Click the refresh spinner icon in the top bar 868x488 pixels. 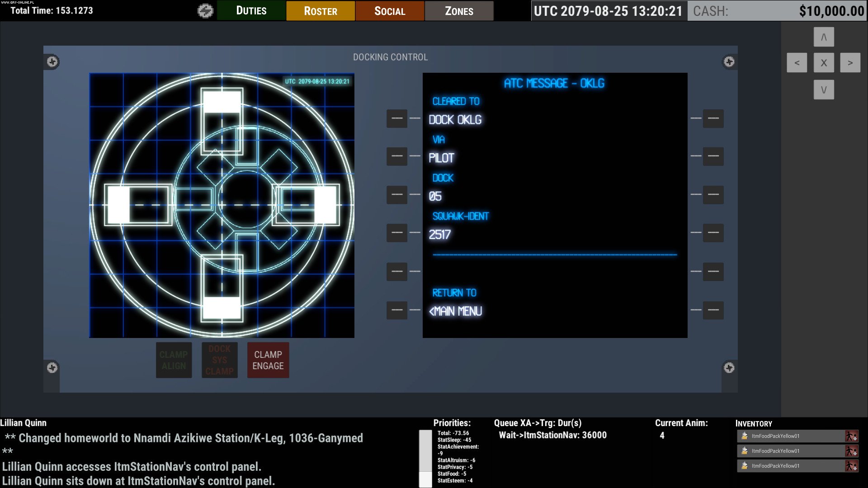tap(206, 10)
